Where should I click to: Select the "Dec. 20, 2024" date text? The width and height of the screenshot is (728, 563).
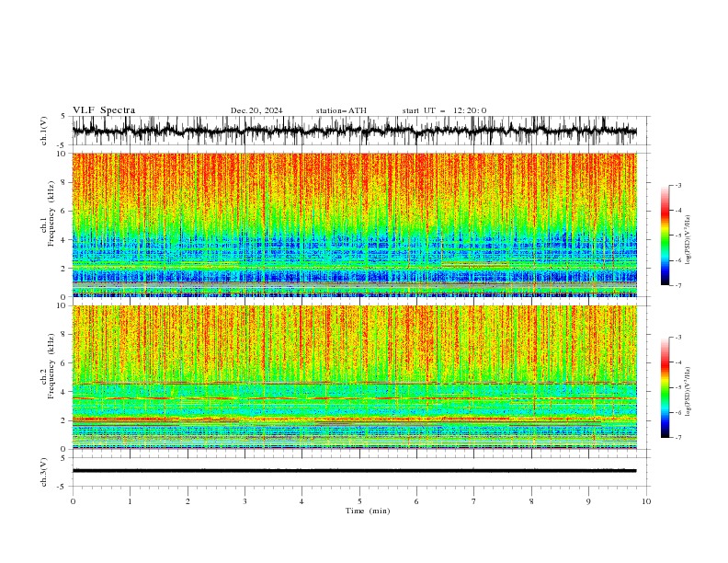click(x=256, y=110)
